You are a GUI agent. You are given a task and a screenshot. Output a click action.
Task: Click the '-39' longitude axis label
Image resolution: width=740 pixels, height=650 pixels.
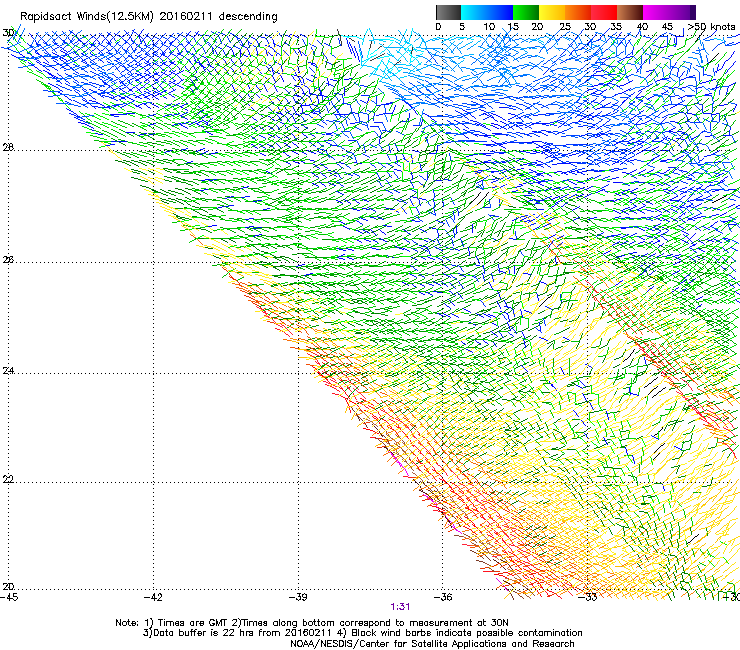click(x=298, y=597)
